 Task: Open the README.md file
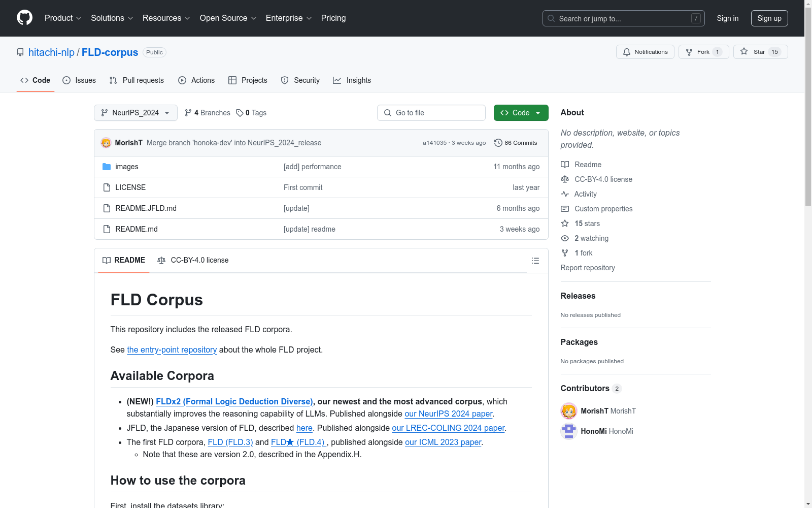(137, 229)
